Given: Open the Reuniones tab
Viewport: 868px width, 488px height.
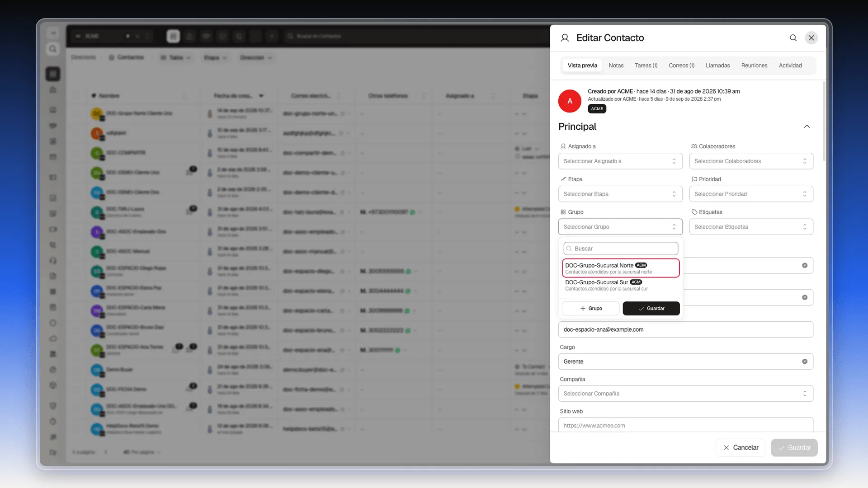Looking at the screenshot, I should point(754,66).
